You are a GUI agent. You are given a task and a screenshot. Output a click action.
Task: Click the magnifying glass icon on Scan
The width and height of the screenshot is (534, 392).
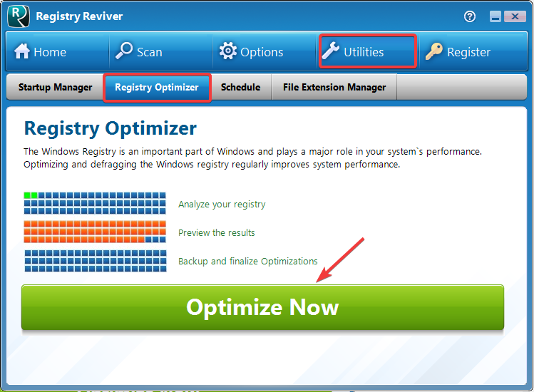(123, 51)
